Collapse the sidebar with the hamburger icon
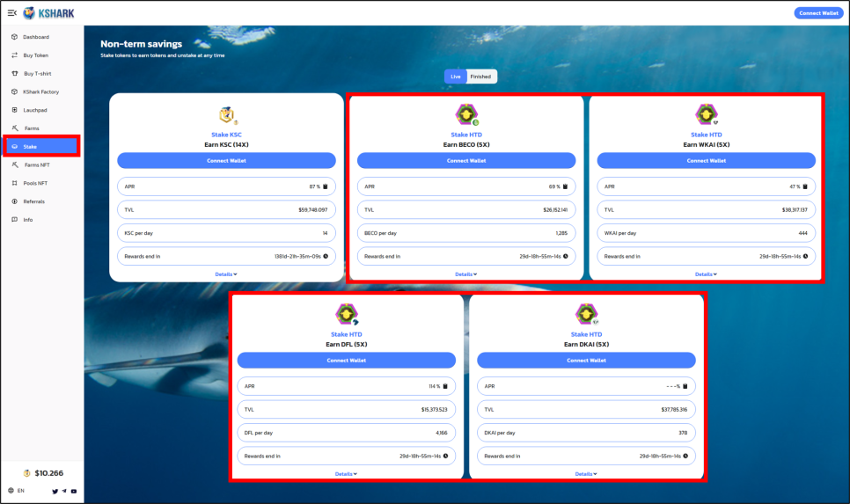Screen dimensions: 850x504 12,12
